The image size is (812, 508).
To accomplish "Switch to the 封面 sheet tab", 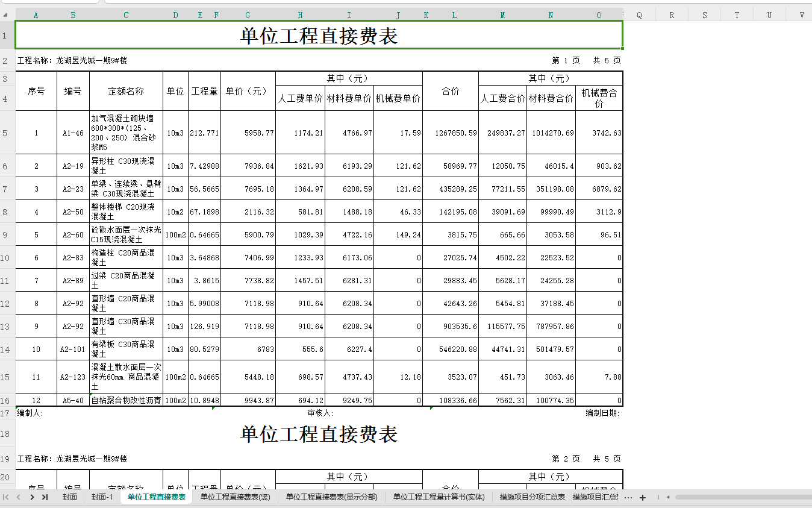I will click(70, 497).
